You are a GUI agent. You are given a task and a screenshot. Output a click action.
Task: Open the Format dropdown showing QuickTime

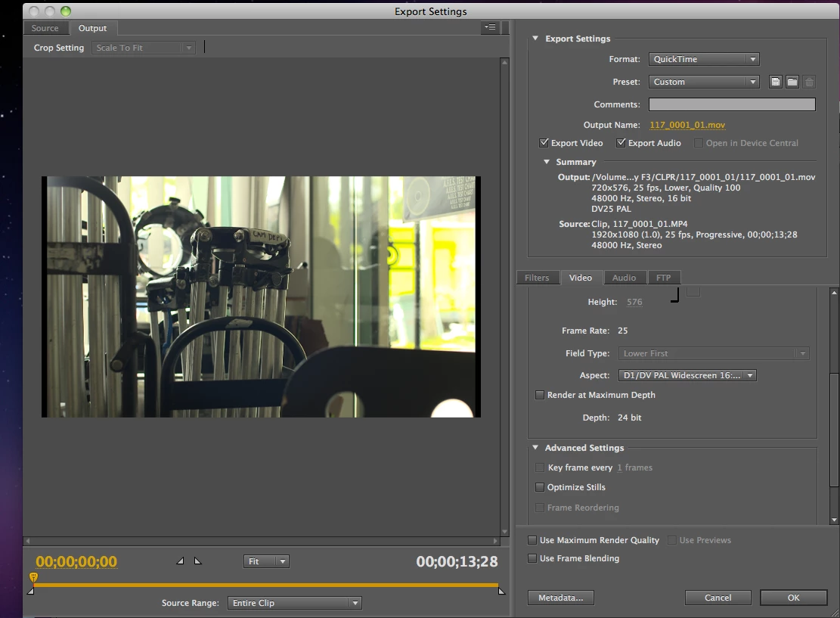704,59
